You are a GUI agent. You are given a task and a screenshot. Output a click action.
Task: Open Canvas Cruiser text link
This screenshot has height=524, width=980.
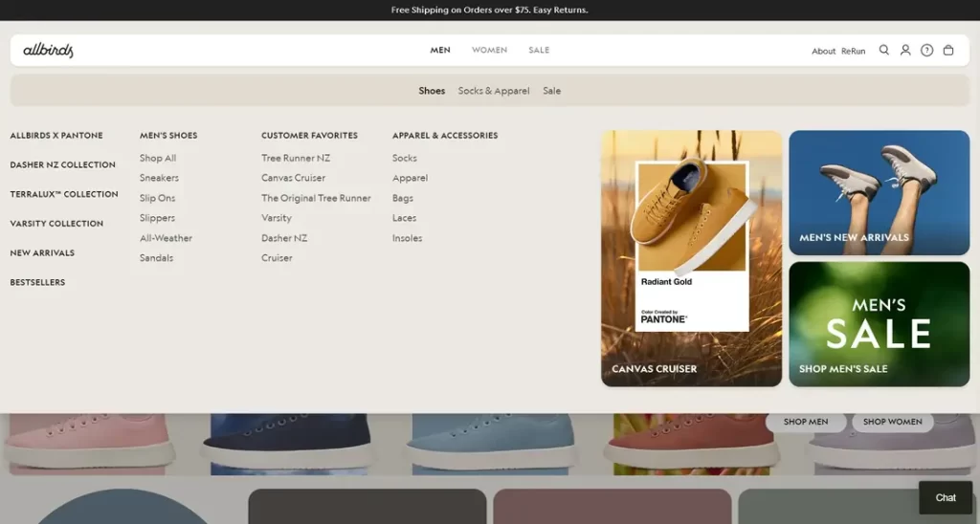click(x=293, y=178)
